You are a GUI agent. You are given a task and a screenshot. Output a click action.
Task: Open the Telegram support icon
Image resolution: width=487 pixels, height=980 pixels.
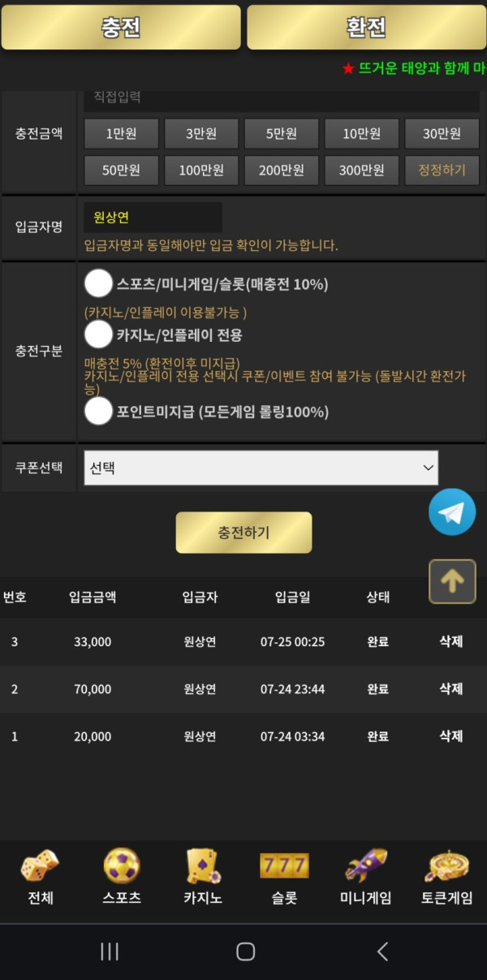pyautogui.click(x=452, y=512)
